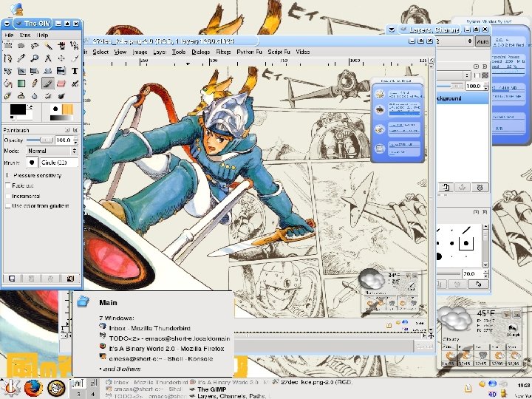Select the Ellipse Select tool
Image resolution: width=532 pixels, height=399 pixels.
point(21,45)
